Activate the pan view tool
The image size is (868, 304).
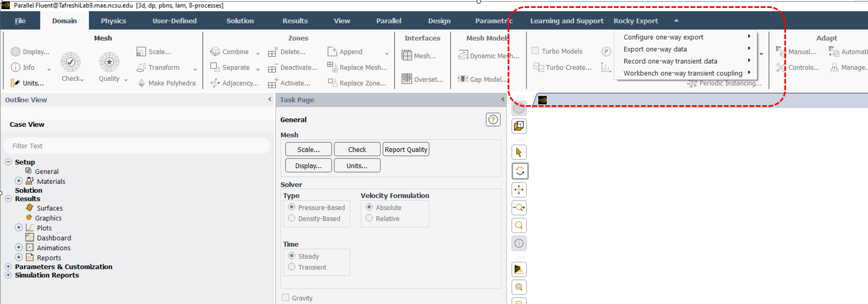519,190
